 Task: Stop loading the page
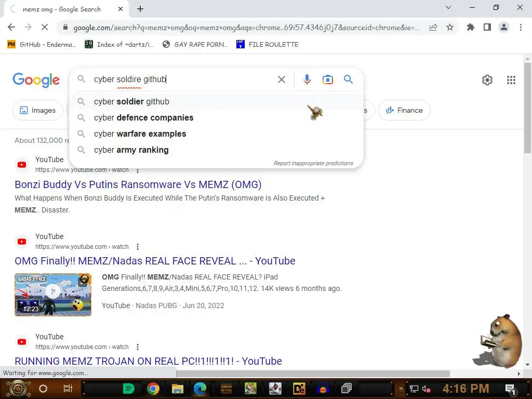point(45,27)
